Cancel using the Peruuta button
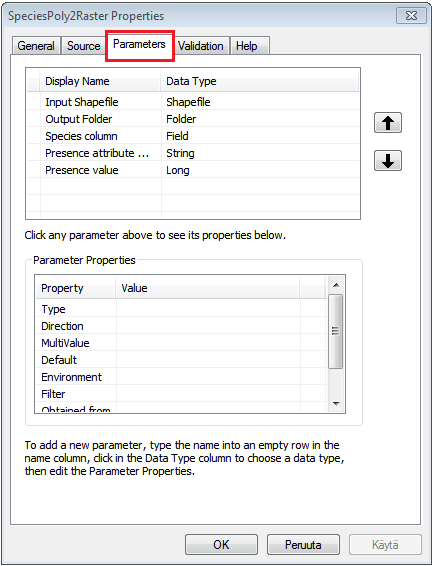Viewport: 432px width, 566px height. coord(303,544)
